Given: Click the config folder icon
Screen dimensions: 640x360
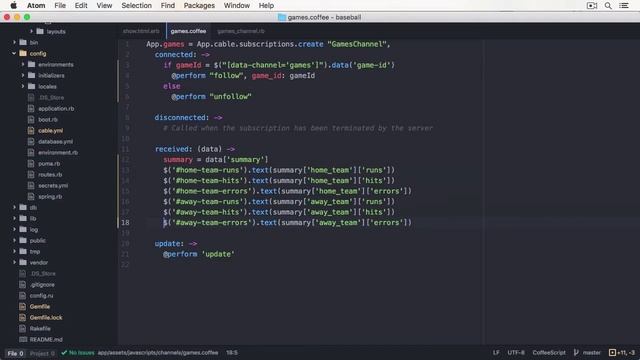Looking at the screenshot, I should (x=23, y=53).
